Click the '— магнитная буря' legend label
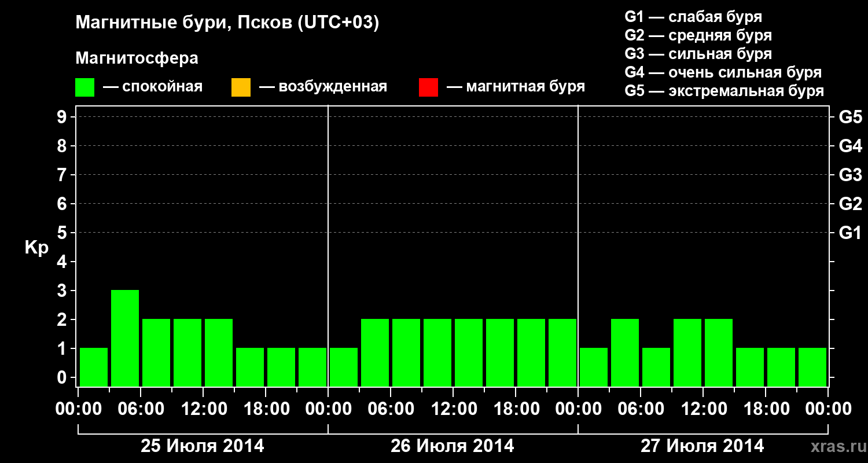This screenshot has width=868, height=463. 516,87
